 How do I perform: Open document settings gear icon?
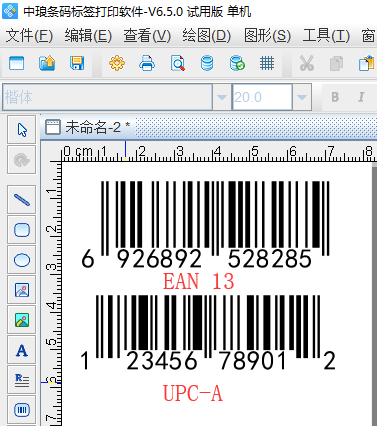click(x=117, y=63)
